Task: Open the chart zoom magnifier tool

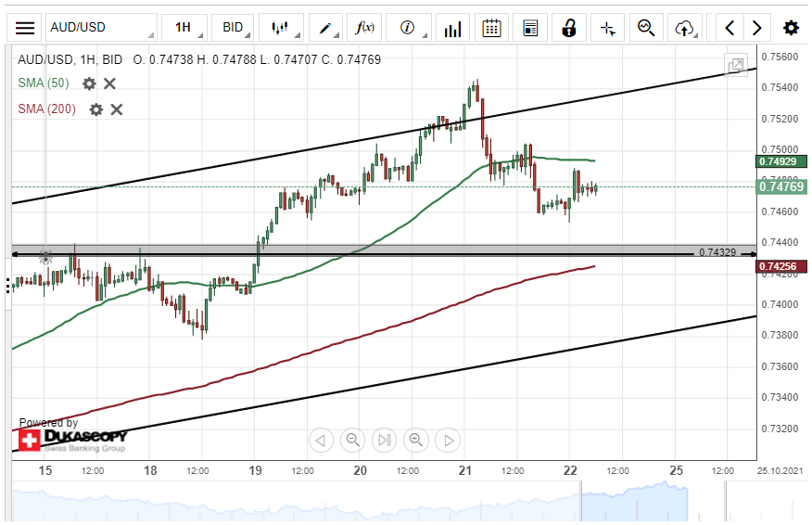Action: pos(646,28)
